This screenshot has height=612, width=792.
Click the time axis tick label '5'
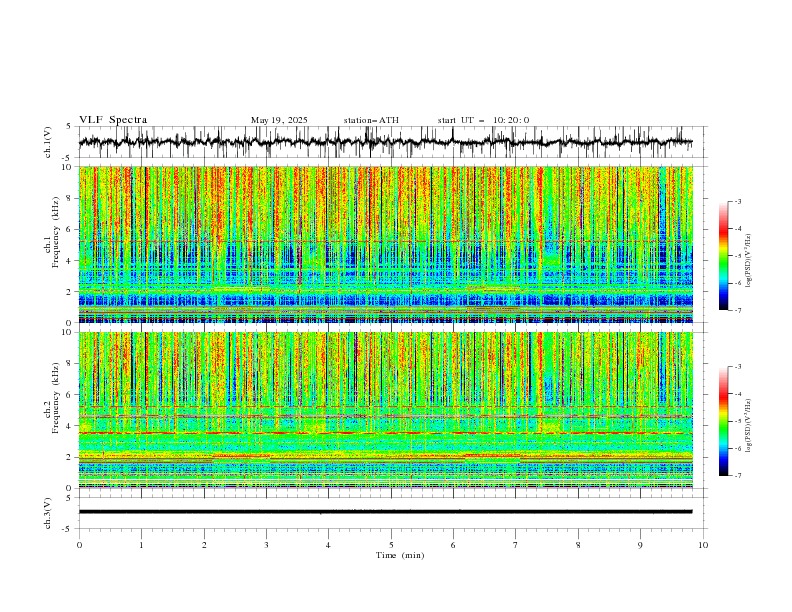(391, 545)
